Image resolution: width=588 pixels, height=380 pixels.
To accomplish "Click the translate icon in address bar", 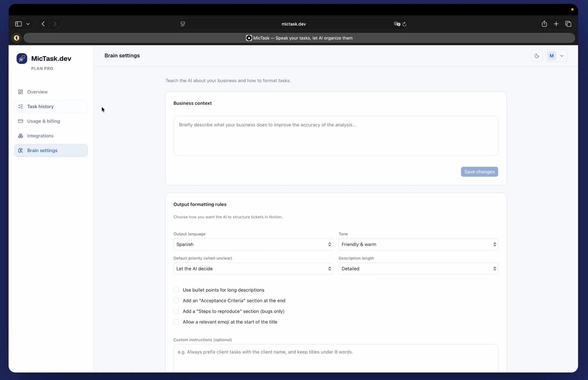I will tap(397, 24).
